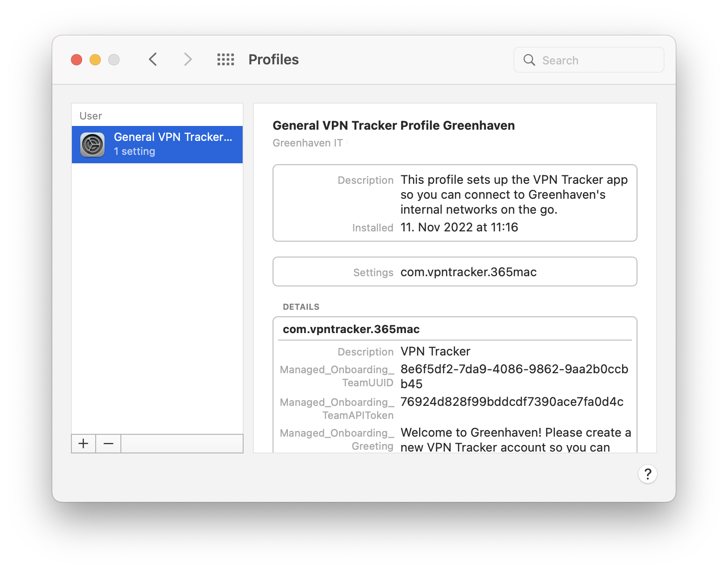Viewport: 728px width, 571px height.
Task: Click the Profiles window title
Action: (x=273, y=60)
